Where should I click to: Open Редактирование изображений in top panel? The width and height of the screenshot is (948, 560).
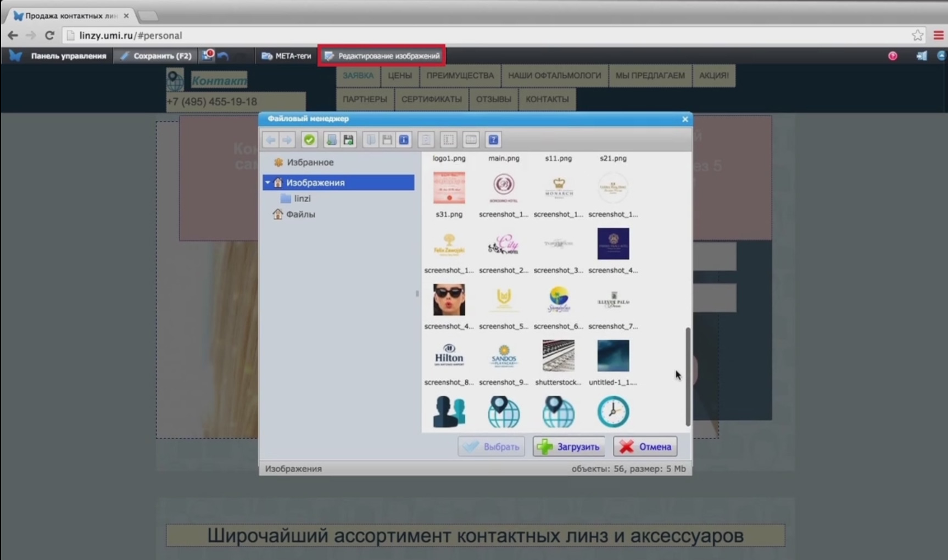pyautogui.click(x=382, y=56)
